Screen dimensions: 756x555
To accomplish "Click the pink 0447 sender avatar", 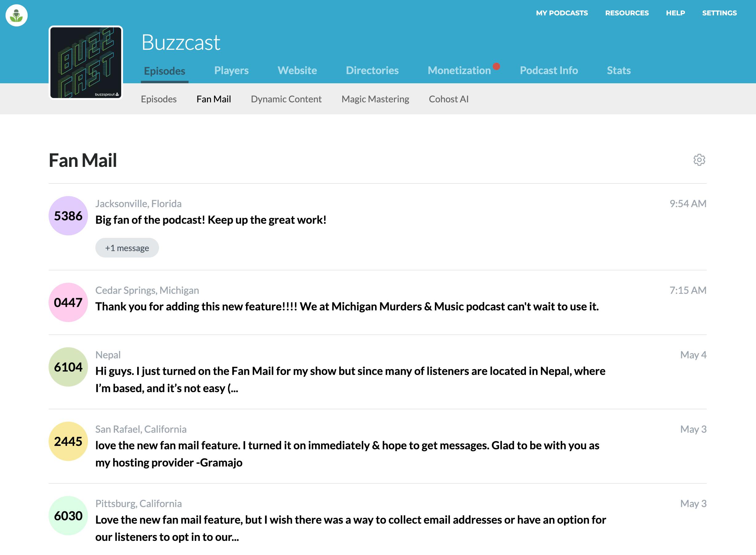I will pos(68,302).
